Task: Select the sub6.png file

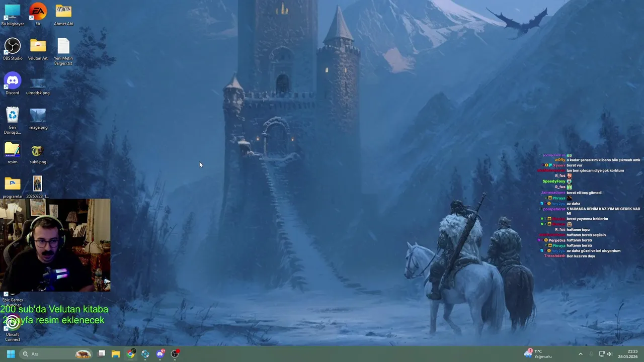Action: pos(38,155)
